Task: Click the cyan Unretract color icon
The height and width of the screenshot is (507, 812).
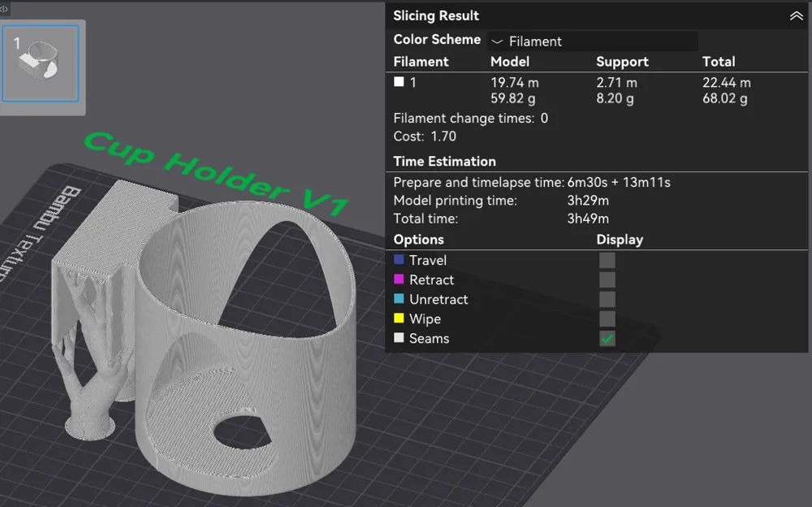Action: [399, 299]
